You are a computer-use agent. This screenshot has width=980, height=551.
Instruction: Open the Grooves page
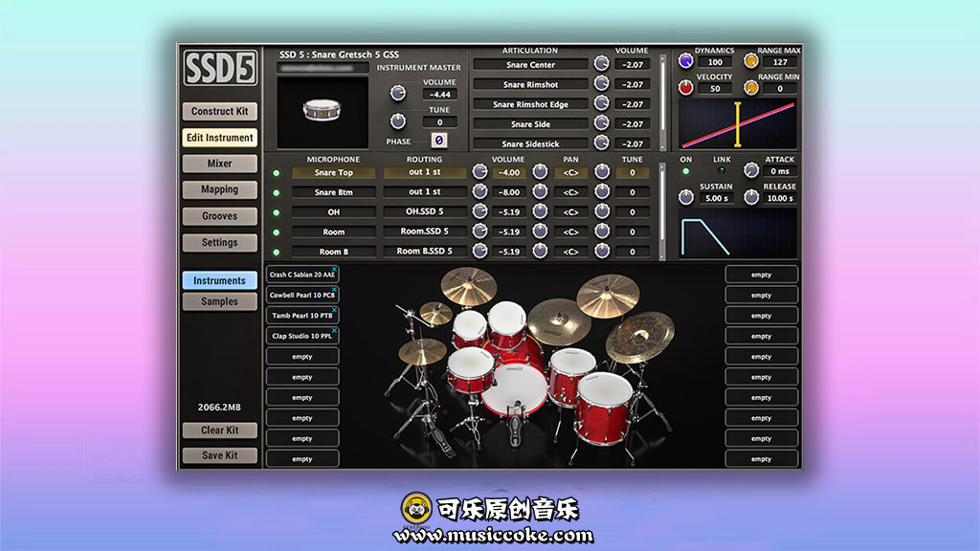click(x=220, y=216)
